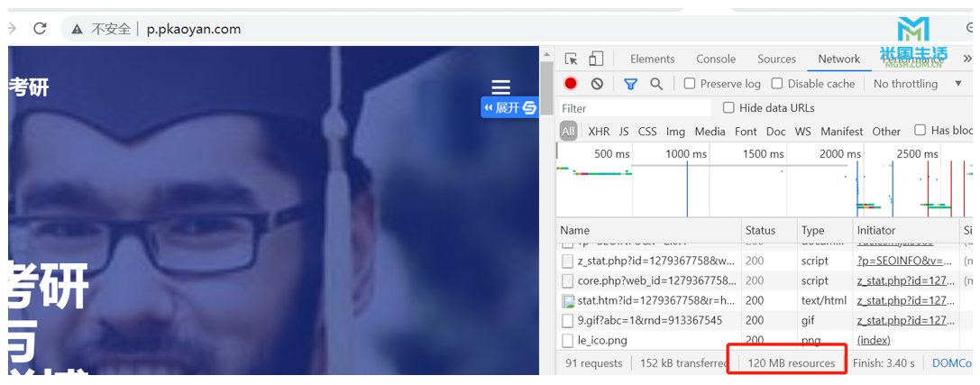This screenshot has height=385, width=980.
Task: Select the 9.gif?abc=1&rnd=913367545 request
Action: pyautogui.click(x=650, y=321)
